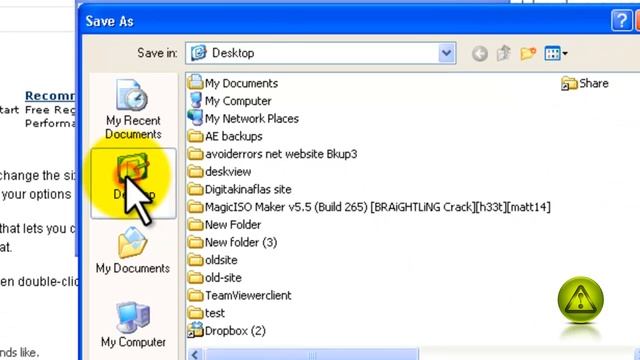Select the New Folder item
This screenshot has width=640, height=360.
tap(224, 224)
